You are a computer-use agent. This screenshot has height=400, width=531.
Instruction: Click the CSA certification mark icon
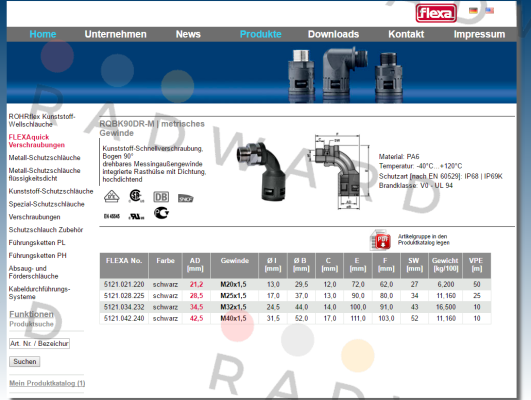click(136, 196)
